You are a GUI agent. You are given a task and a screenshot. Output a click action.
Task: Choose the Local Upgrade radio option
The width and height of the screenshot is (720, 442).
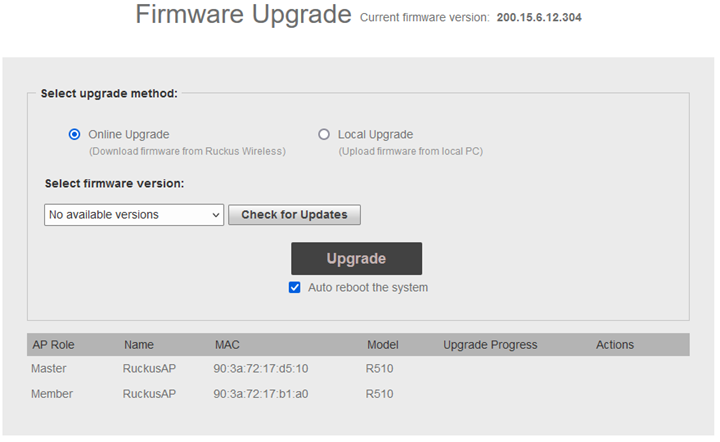[x=324, y=134]
